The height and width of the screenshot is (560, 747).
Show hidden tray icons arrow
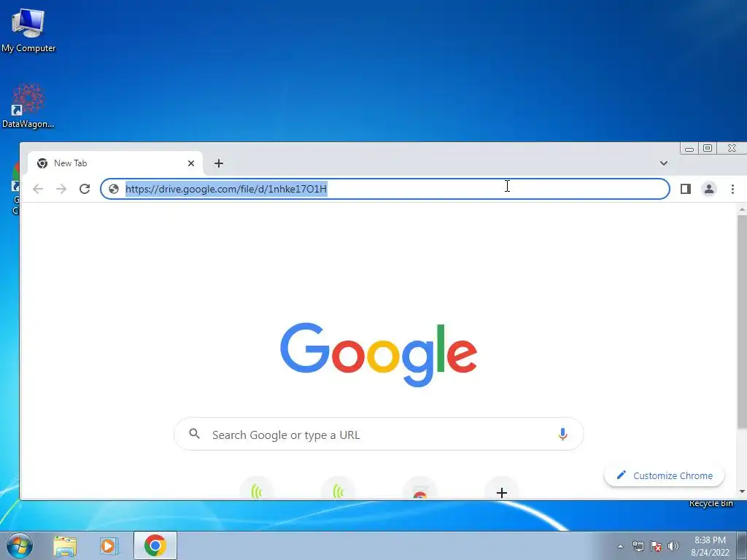point(620,546)
